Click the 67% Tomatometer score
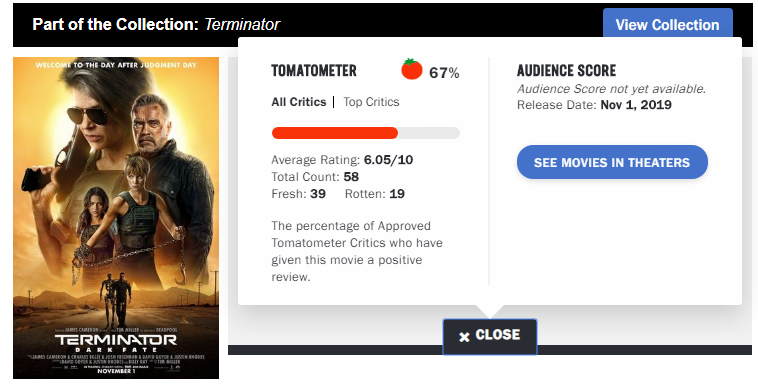The width and height of the screenshot is (758, 387). coord(444,73)
